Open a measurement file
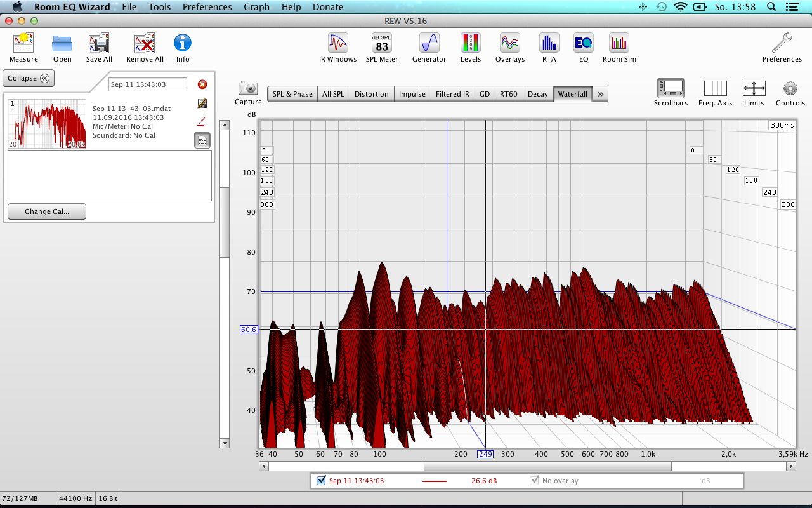 62,48
